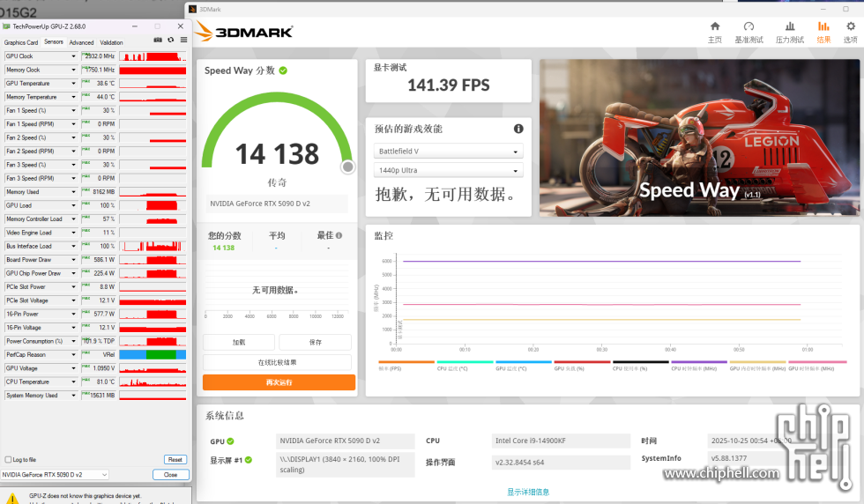The width and height of the screenshot is (864, 504).
Task: Go to 3DMark home (主页) icon
Action: [715, 27]
